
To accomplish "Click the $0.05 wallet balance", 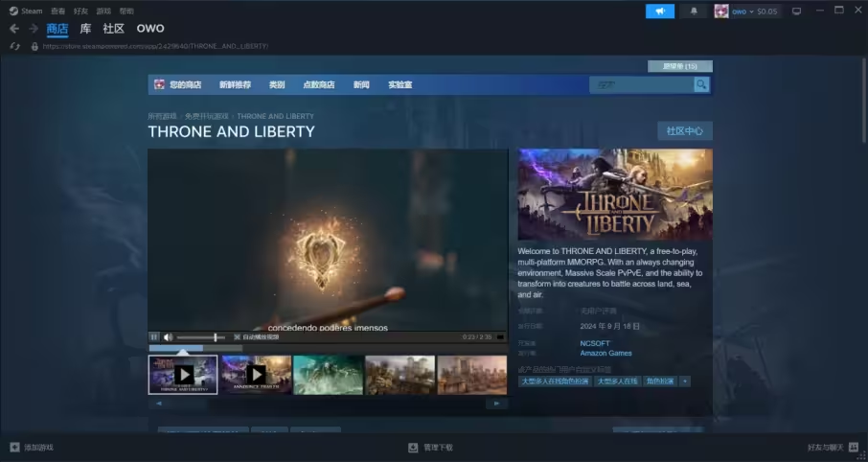I will 767,12.
